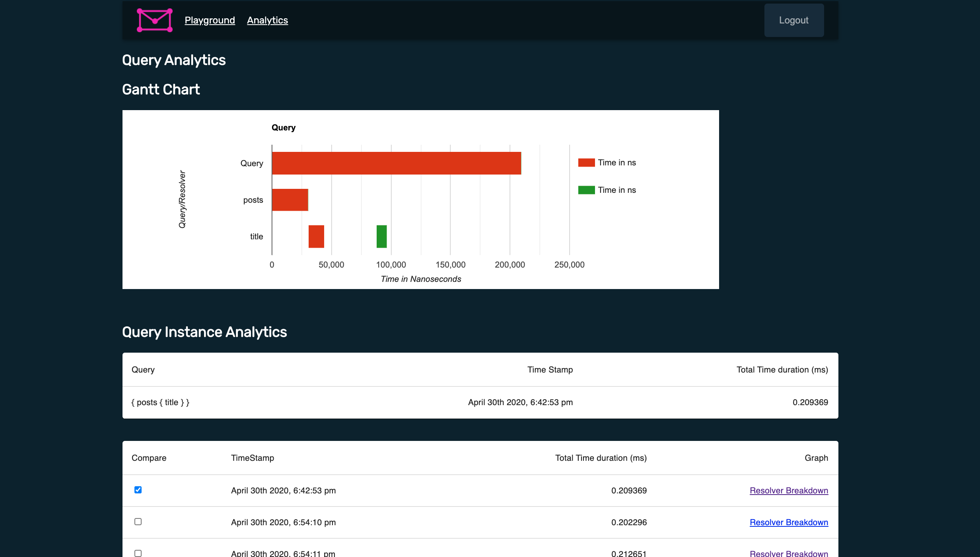Image resolution: width=980 pixels, height=557 pixels.
Task: Click the red legend color swatch
Action: (586, 163)
